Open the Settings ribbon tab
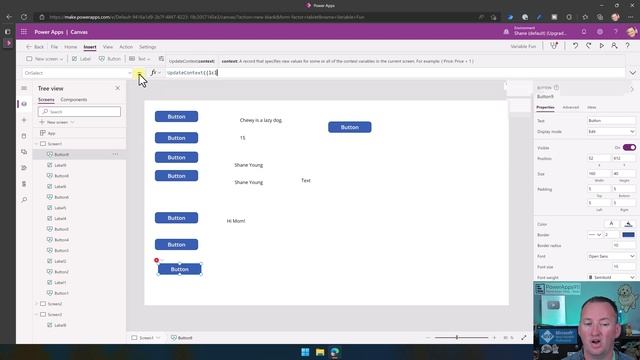Viewport: 640px width, 360px height. [x=148, y=47]
